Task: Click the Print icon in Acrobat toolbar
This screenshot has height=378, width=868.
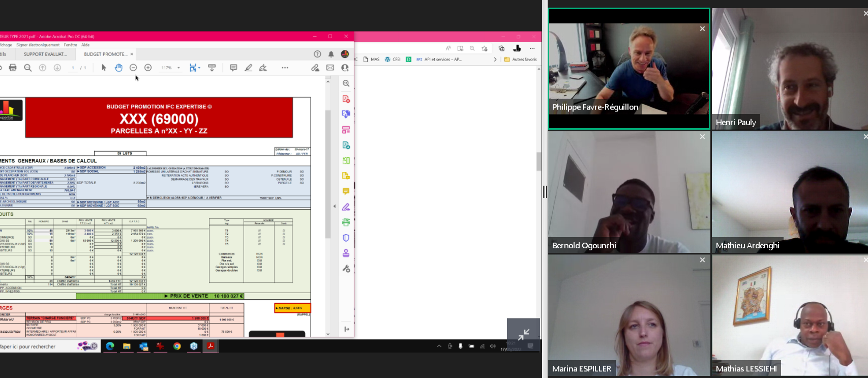Action: point(13,68)
